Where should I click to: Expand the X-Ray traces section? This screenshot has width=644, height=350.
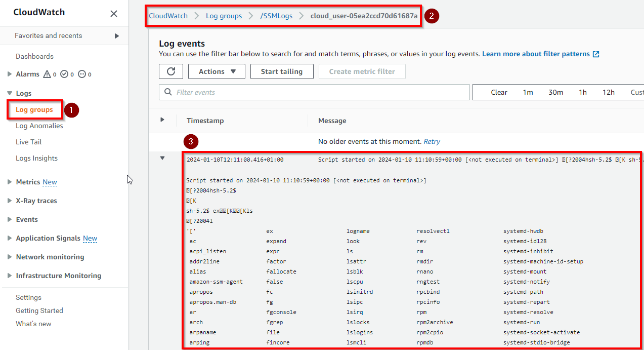10,201
